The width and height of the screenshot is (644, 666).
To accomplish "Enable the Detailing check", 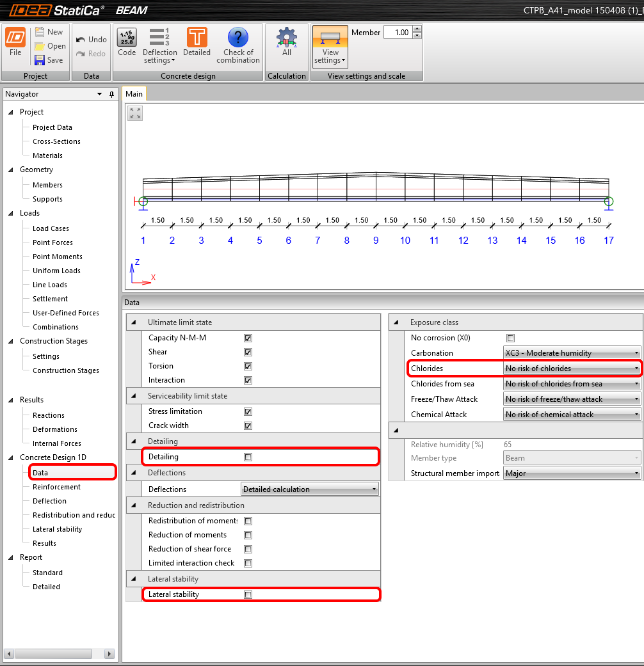I will [x=247, y=457].
